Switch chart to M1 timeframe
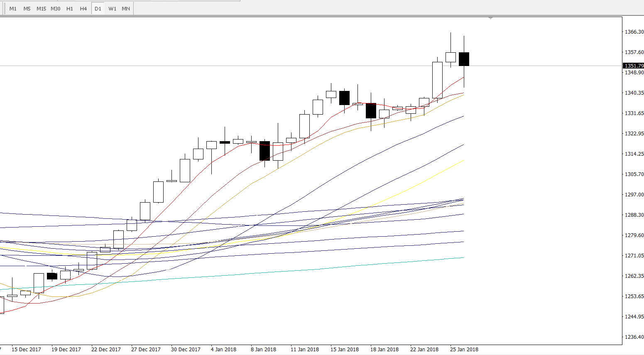 (x=13, y=9)
